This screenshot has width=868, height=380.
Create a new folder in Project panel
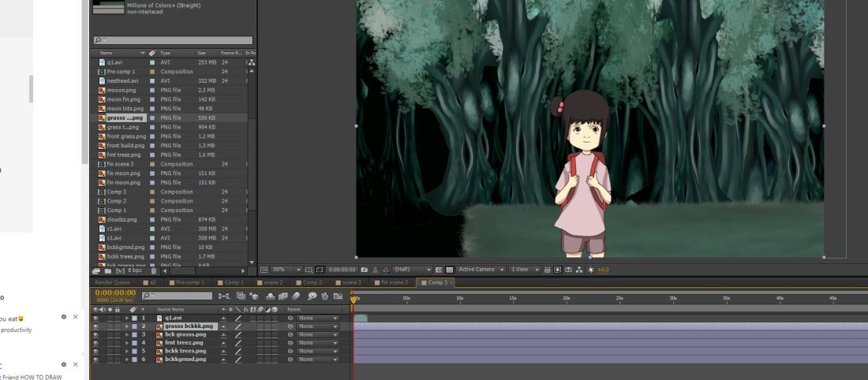(107, 271)
